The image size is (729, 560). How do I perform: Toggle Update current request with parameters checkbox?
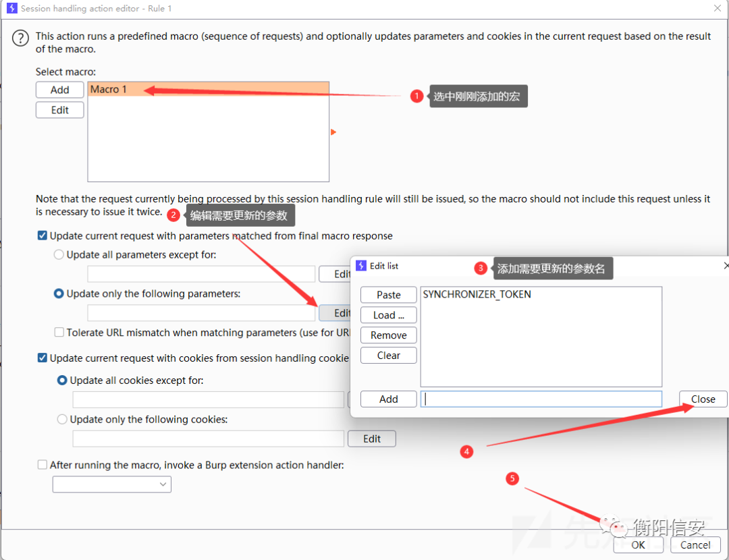[x=43, y=236]
